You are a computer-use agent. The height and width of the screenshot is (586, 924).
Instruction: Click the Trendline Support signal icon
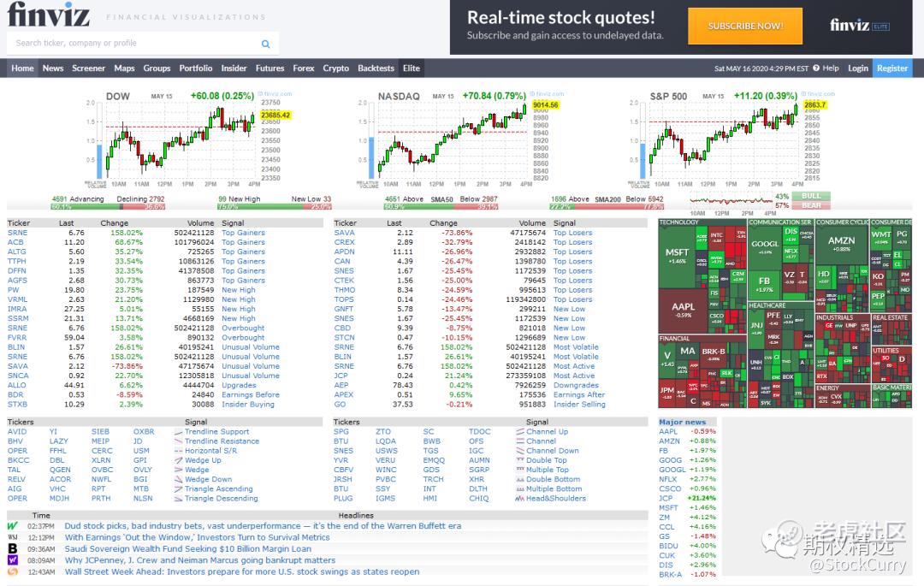click(x=179, y=432)
